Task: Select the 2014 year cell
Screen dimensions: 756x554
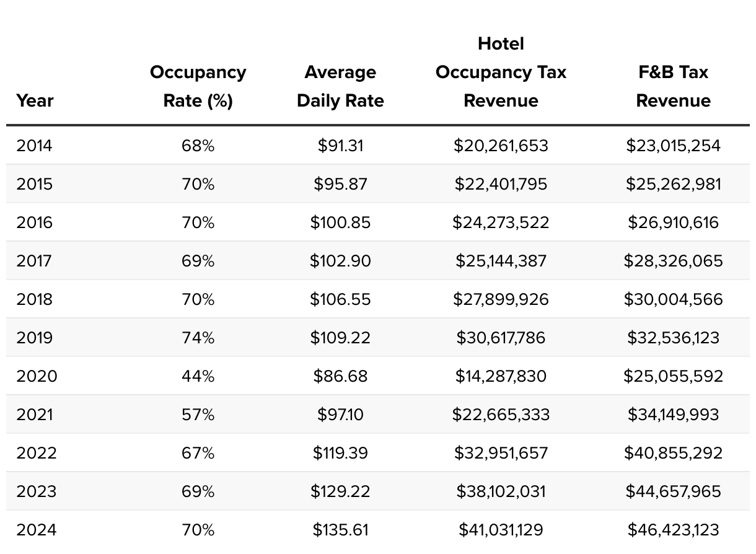Action: (x=35, y=146)
